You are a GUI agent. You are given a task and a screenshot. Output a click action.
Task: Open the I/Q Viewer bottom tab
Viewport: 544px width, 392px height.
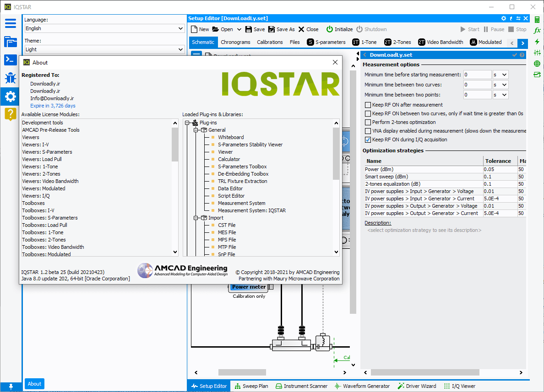[460, 386]
